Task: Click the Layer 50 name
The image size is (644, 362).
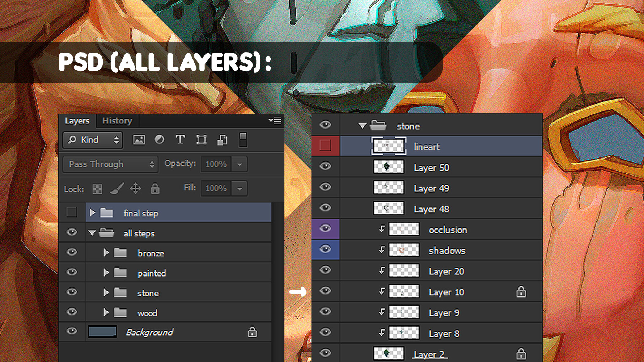Action: point(432,167)
